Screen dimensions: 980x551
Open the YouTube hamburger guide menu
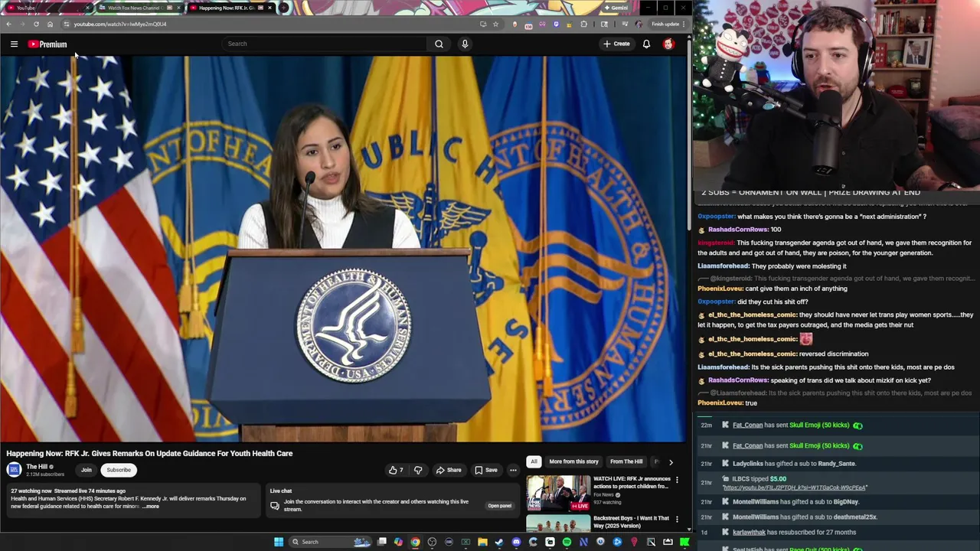pos(14,44)
